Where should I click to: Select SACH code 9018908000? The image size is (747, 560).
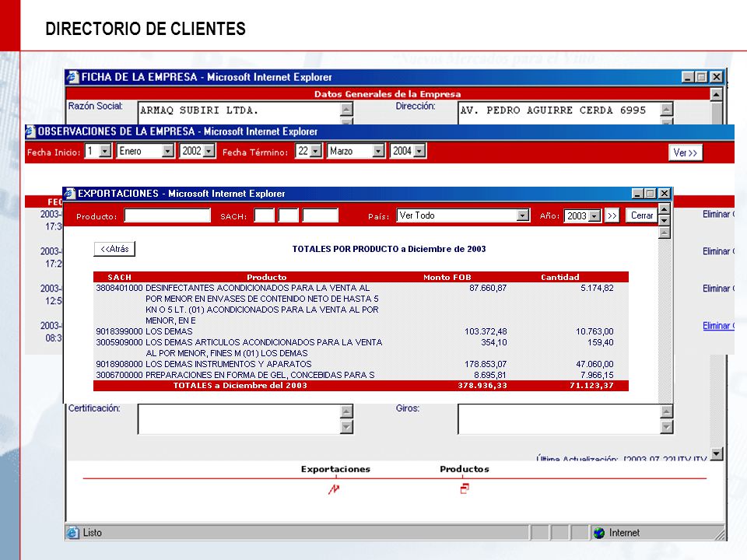[x=119, y=364]
